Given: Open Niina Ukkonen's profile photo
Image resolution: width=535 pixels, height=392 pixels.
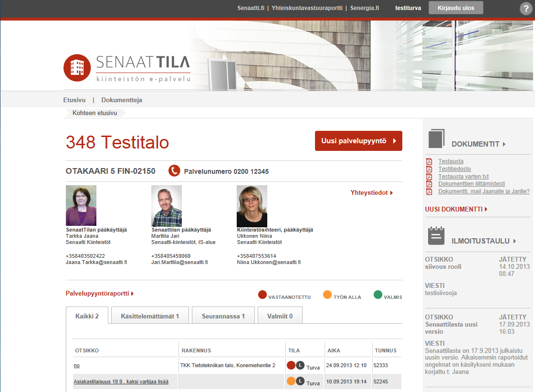Looking at the screenshot, I should [x=252, y=206].
